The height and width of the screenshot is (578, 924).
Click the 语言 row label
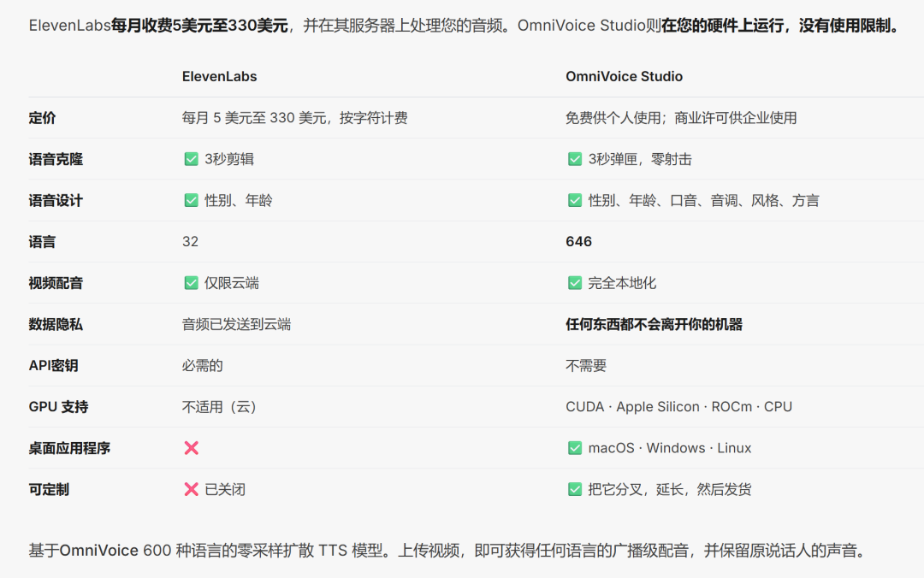click(42, 242)
